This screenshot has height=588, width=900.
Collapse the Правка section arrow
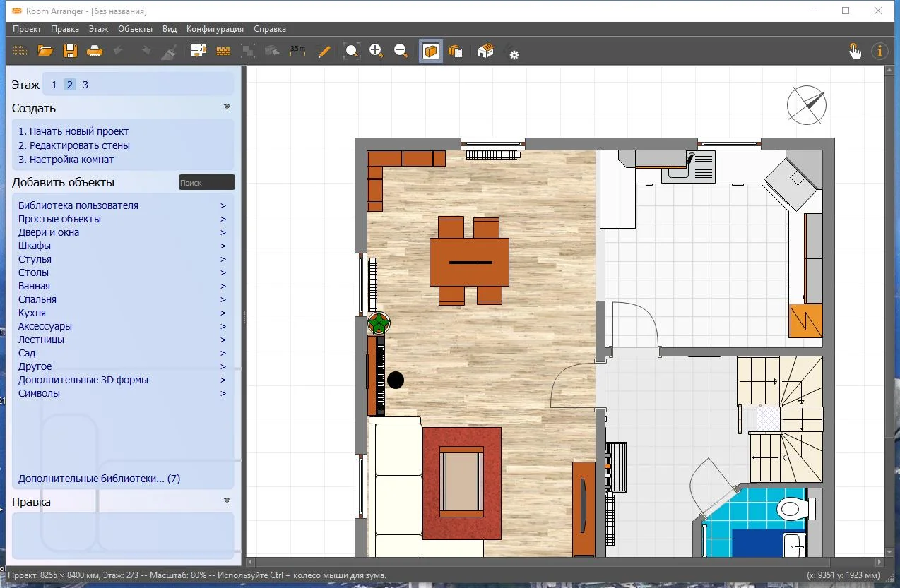(227, 502)
